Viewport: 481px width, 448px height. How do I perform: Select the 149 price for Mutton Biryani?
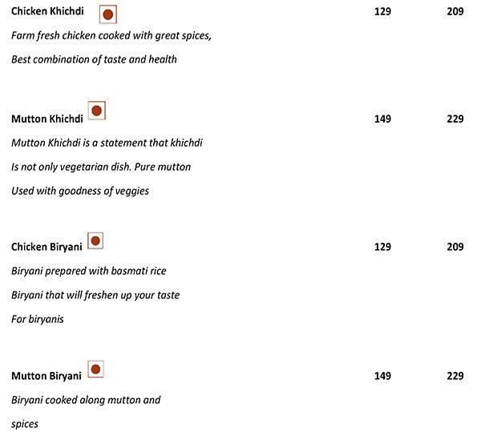(x=382, y=375)
